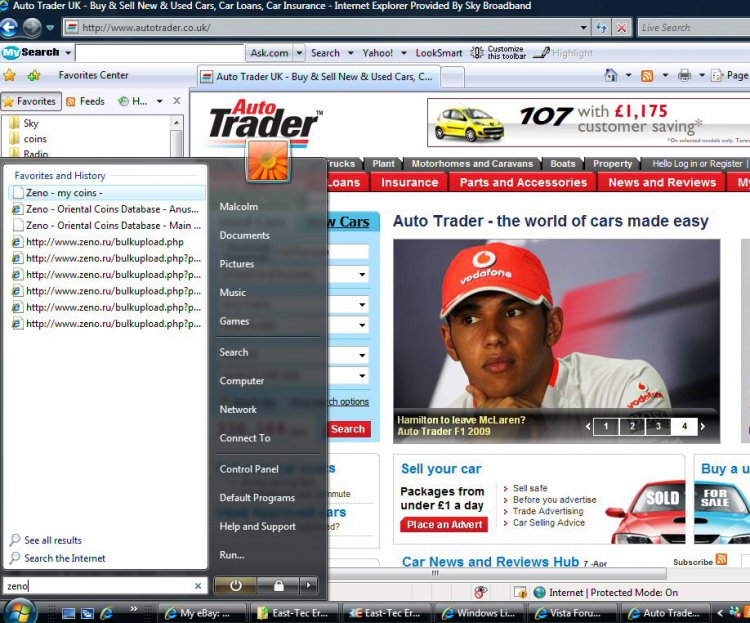Click Search the Internet link
Image resolution: width=750 pixels, height=623 pixels.
(x=65, y=558)
